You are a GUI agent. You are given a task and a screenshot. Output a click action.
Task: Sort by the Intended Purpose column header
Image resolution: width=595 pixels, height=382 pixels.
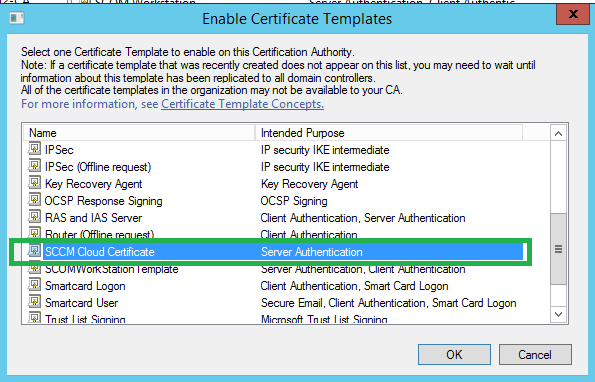pos(389,133)
